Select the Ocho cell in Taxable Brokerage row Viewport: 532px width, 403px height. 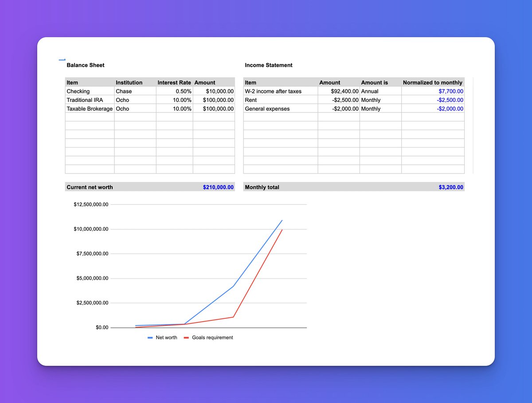pos(135,108)
